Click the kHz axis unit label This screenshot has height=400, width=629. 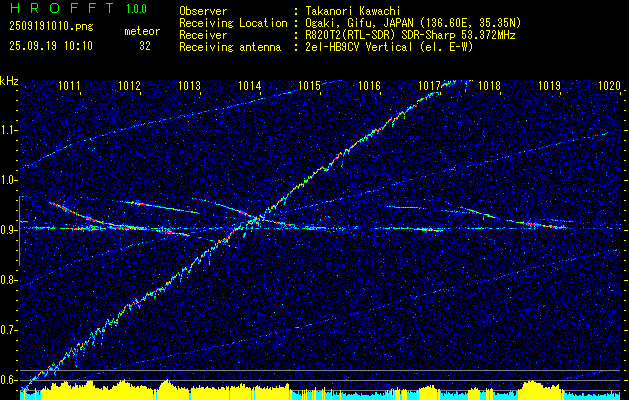coord(9,81)
